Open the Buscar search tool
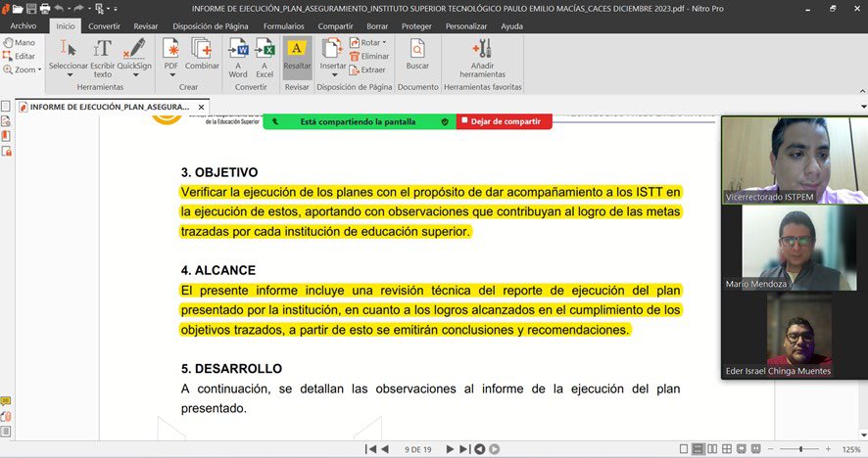The image size is (868, 458). (x=417, y=54)
